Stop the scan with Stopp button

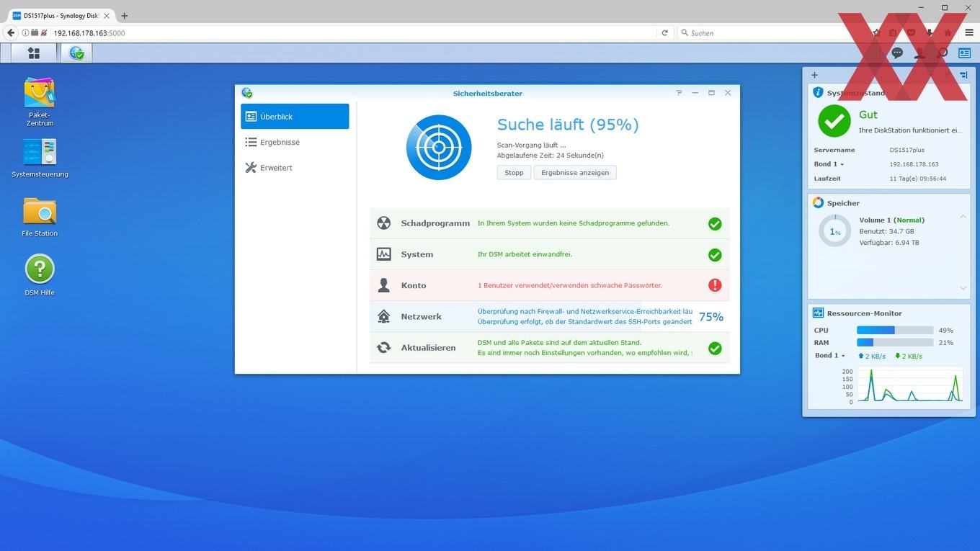click(514, 172)
